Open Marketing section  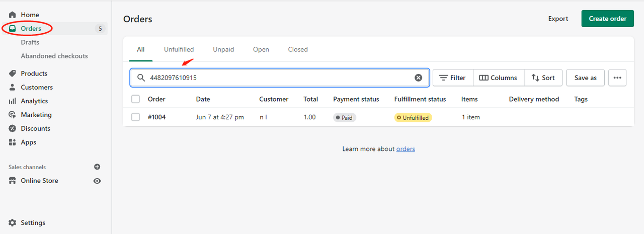36,115
